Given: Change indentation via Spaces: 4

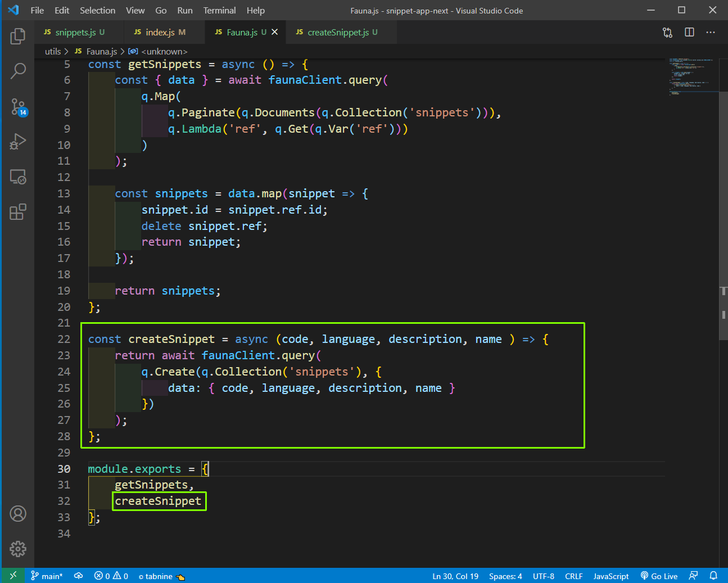Looking at the screenshot, I should click(x=505, y=576).
